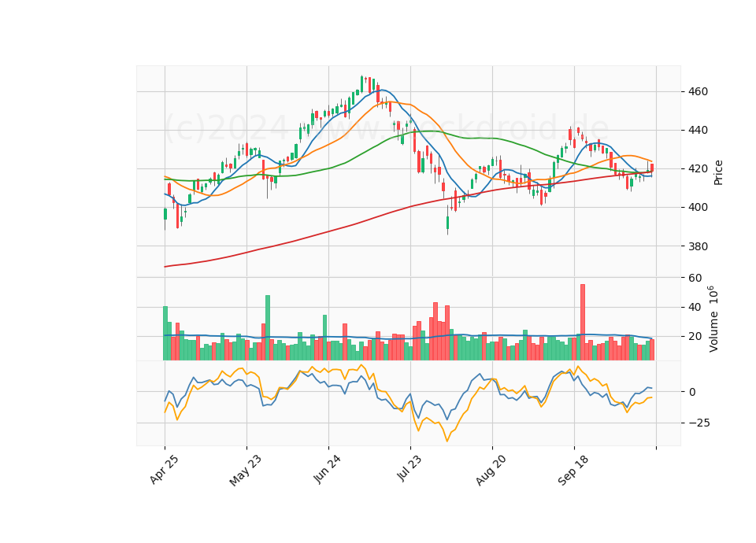Click the 20 volume tick label
This screenshot has height=543, width=756.
click(695, 336)
